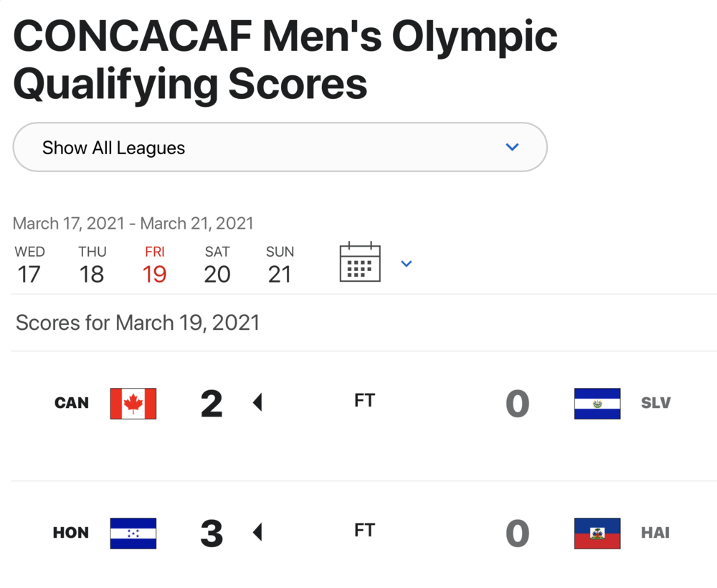The image size is (717, 588).
Task: Select Friday 19 date tab
Action: (x=155, y=264)
